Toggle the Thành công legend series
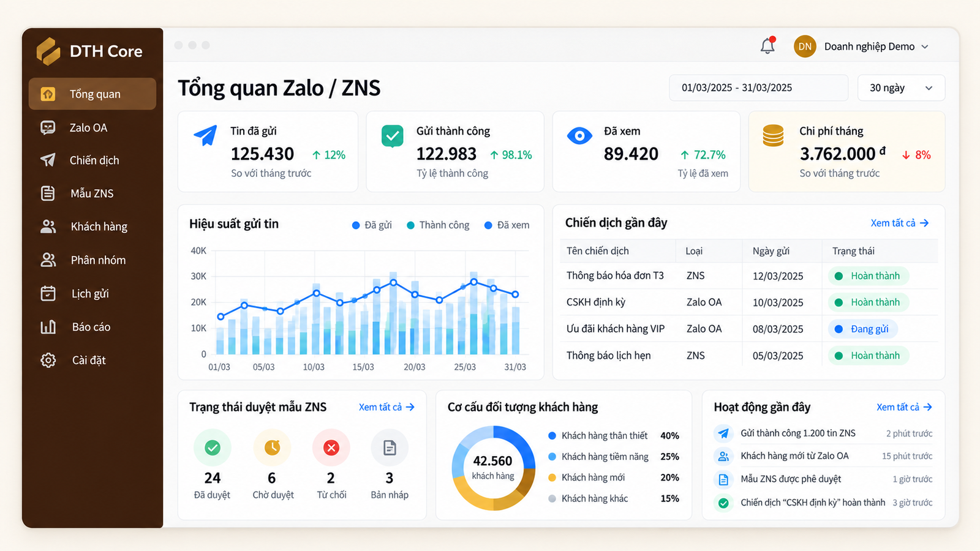The height and width of the screenshot is (551, 980). tap(438, 225)
